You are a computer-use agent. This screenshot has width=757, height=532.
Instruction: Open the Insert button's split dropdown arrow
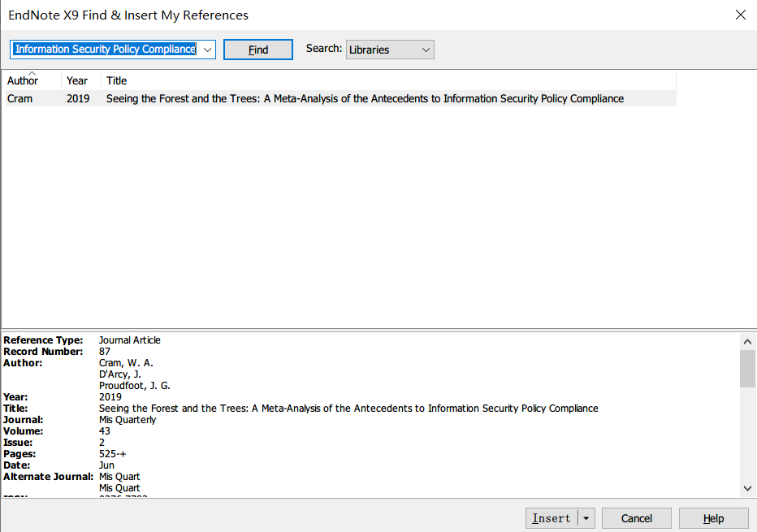tap(586, 517)
